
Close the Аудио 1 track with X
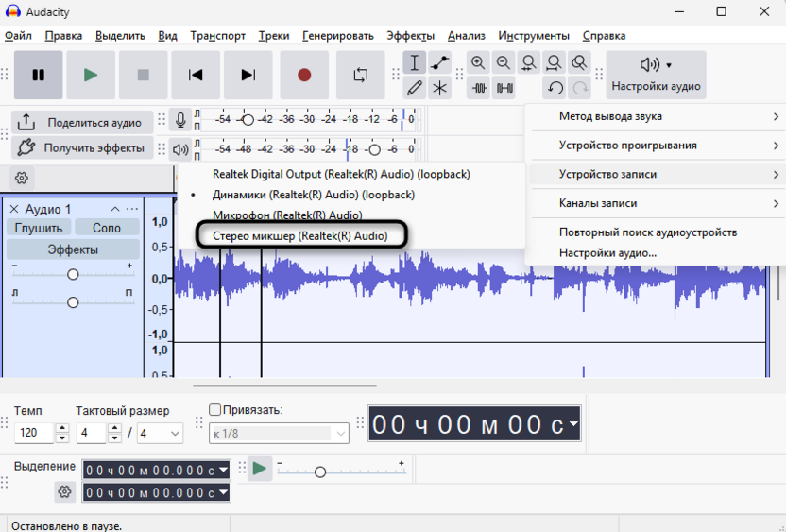(x=14, y=209)
